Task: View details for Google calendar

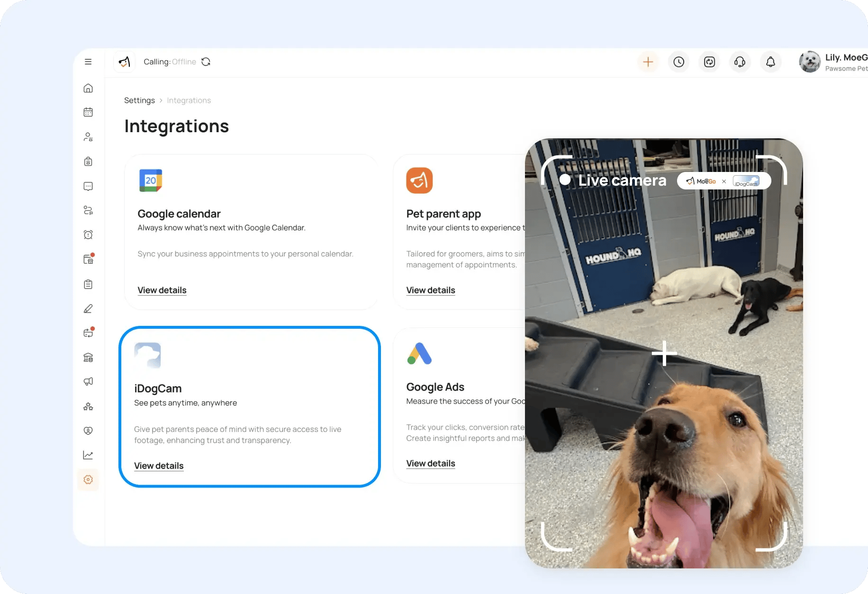Action: (162, 290)
